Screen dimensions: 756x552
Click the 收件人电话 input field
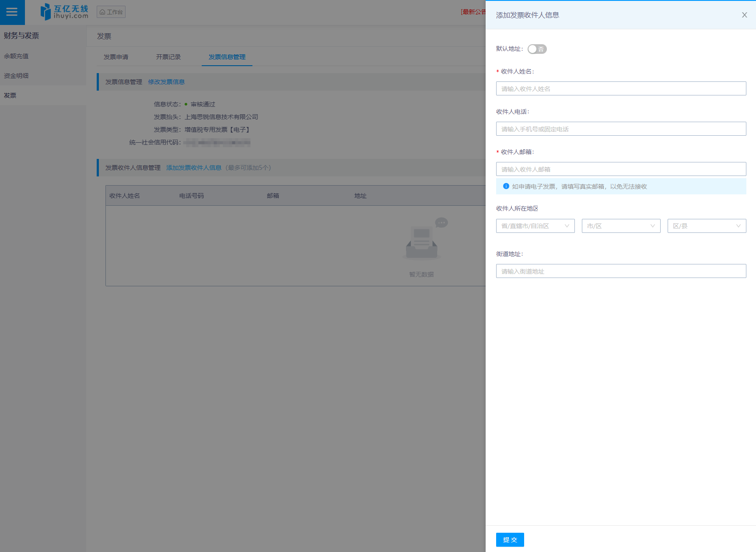621,129
